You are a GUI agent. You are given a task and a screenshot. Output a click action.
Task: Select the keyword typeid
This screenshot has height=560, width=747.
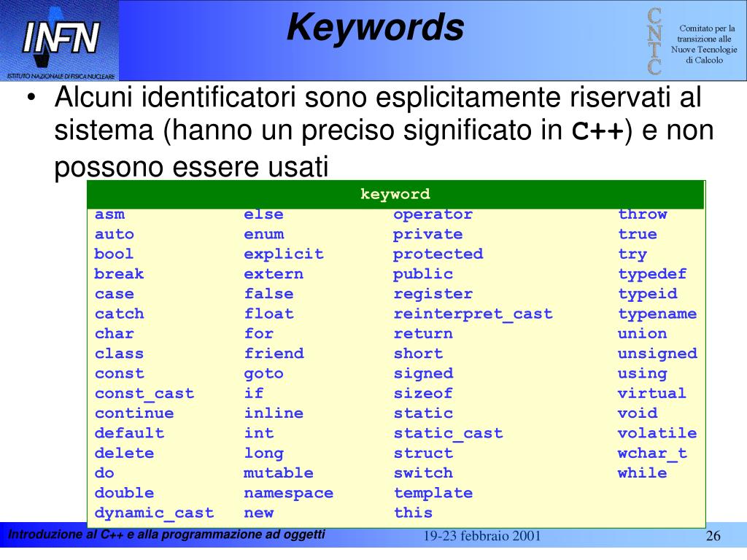[x=648, y=295]
